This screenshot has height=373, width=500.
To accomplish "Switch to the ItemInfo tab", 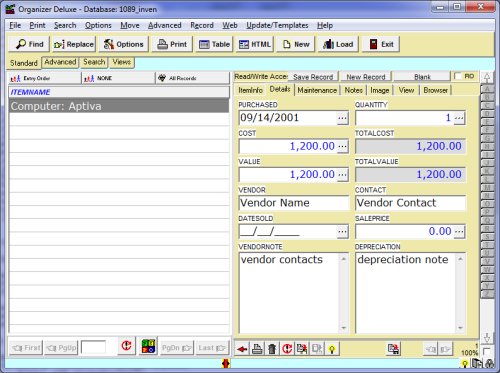I will coord(251,90).
